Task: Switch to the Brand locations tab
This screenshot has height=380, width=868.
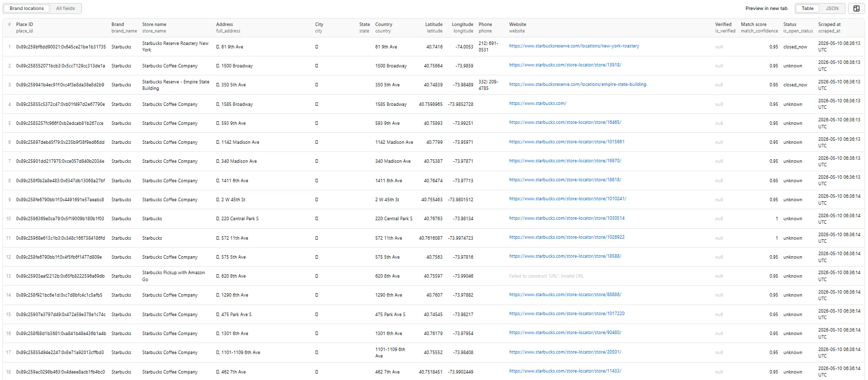Action: pos(26,8)
